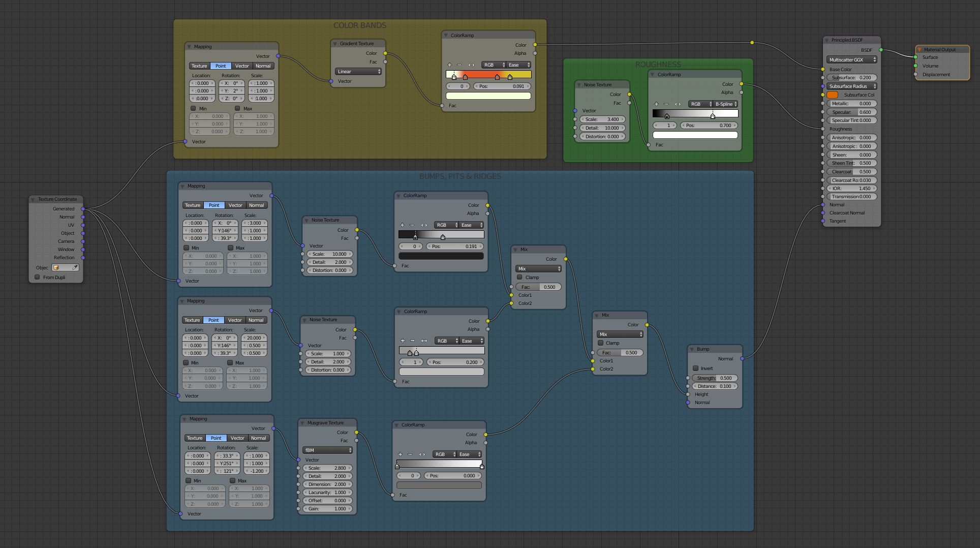This screenshot has height=548, width=980.
Task: Enable Min in Mapping node with Scale 20.000
Action: click(186, 362)
